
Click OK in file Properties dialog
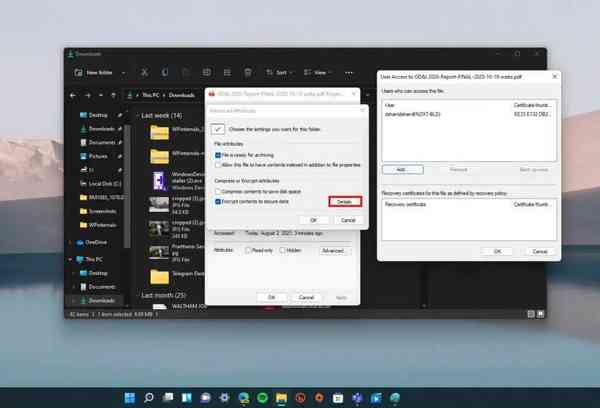pyautogui.click(x=271, y=297)
